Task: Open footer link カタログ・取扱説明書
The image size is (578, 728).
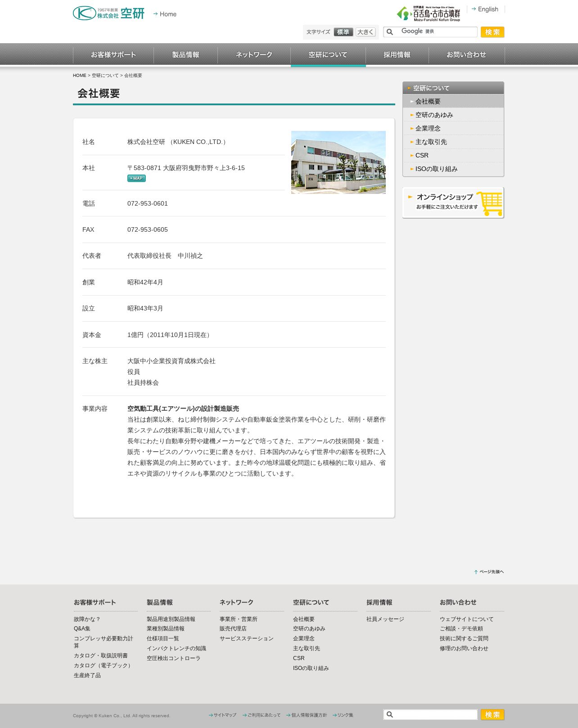Action: coord(101,656)
